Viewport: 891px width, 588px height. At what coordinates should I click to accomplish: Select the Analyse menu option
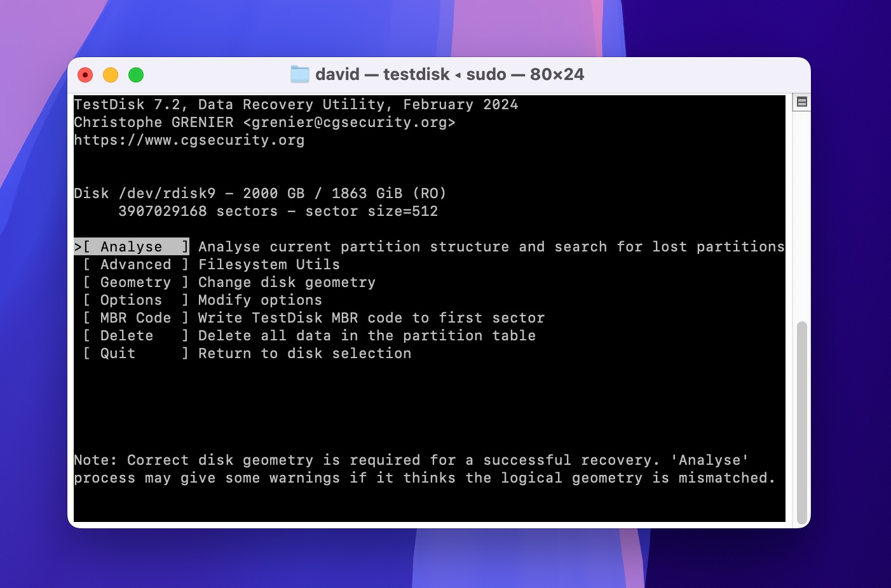[132, 246]
